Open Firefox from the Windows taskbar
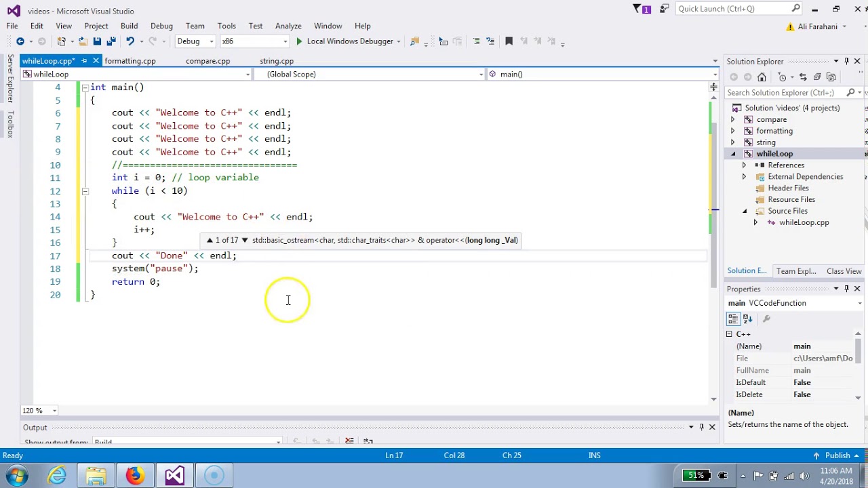This screenshot has height=488, width=868. tap(134, 475)
